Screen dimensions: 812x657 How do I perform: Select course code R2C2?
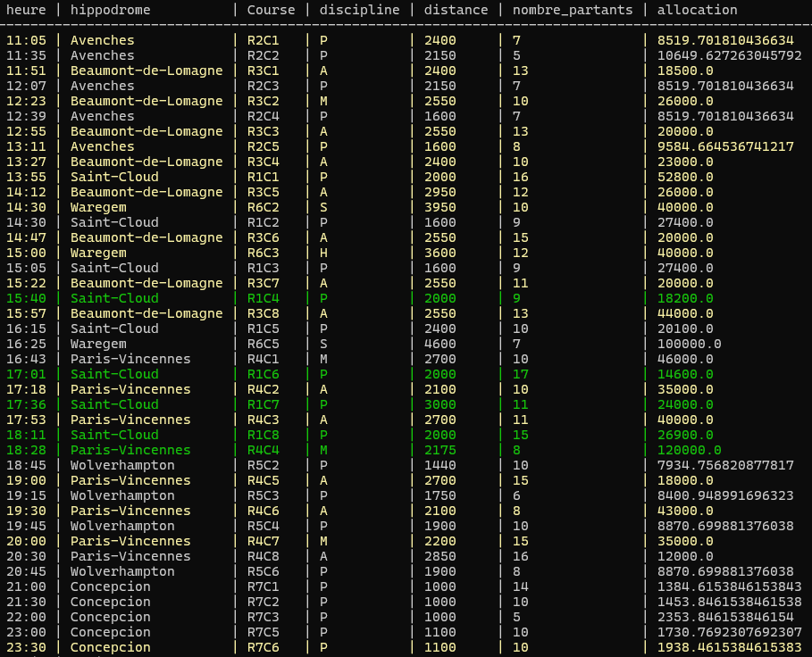coord(263,55)
